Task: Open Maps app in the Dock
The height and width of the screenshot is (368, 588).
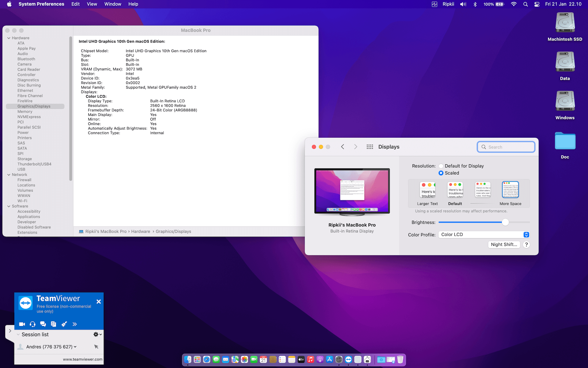Action: [x=235, y=359]
